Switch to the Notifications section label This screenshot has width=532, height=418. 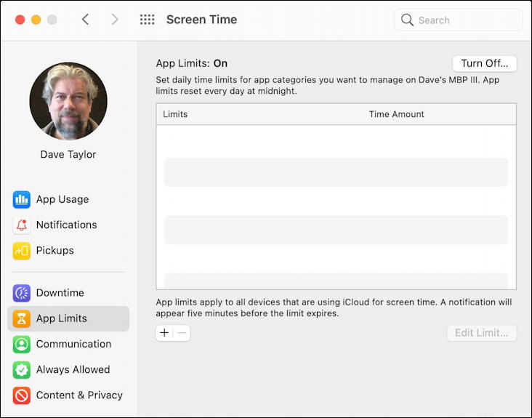(x=67, y=225)
